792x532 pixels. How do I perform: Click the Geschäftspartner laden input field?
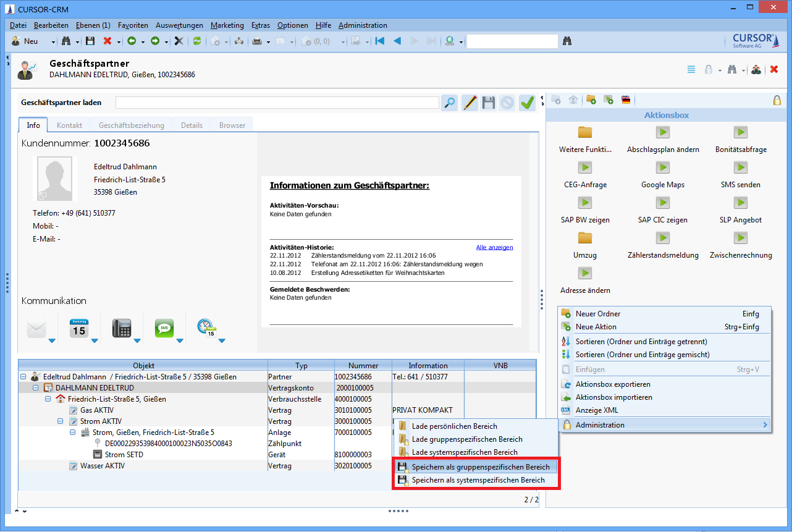(277, 103)
